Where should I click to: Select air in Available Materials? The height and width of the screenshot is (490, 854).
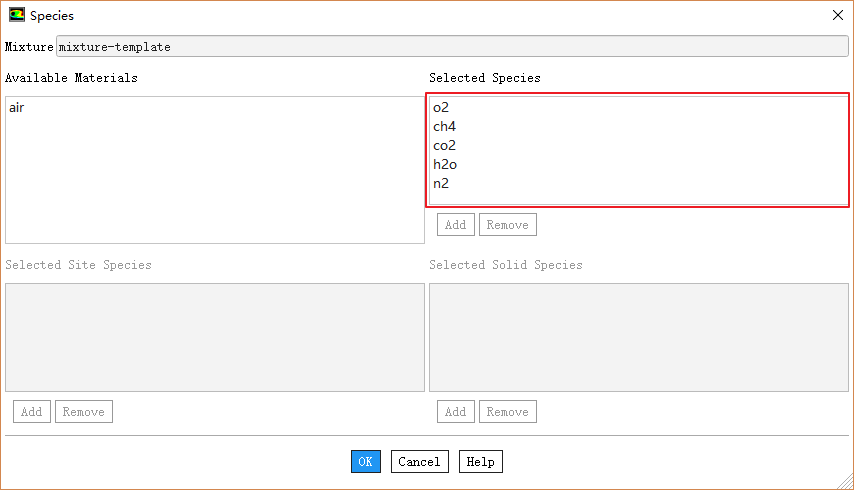point(16,107)
